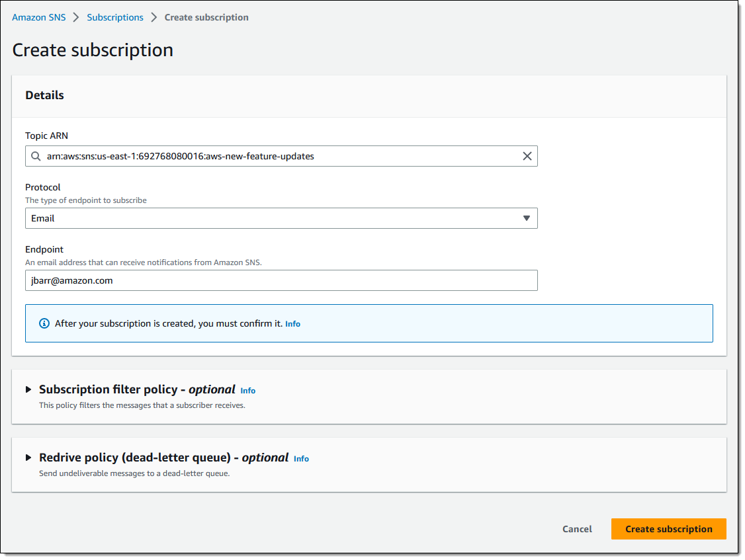Navigate to Subscriptions breadcrumb link
This screenshot has height=560, width=745.
[115, 18]
